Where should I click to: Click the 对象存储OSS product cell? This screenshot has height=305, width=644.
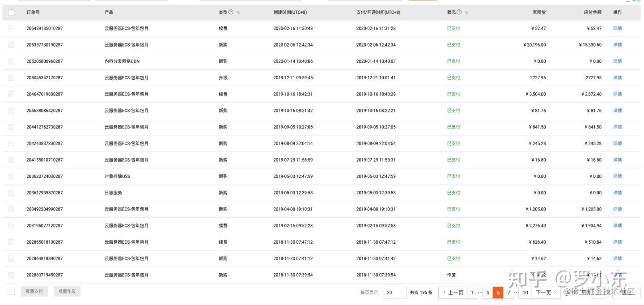click(x=117, y=176)
